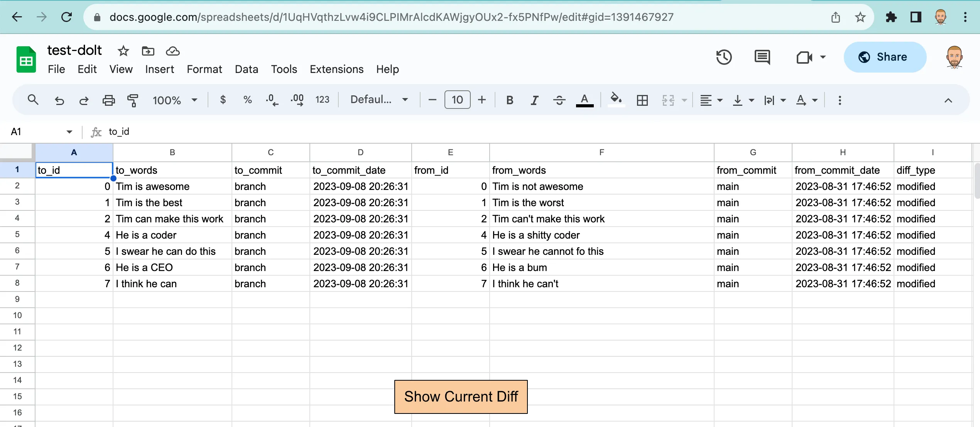This screenshot has height=427, width=980.
Task: Click the Share button
Action: (x=885, y=57)
